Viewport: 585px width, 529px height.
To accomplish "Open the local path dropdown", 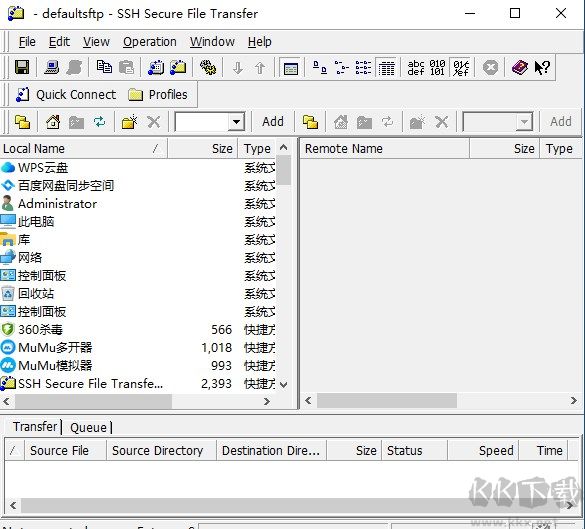I will [236, 122].
